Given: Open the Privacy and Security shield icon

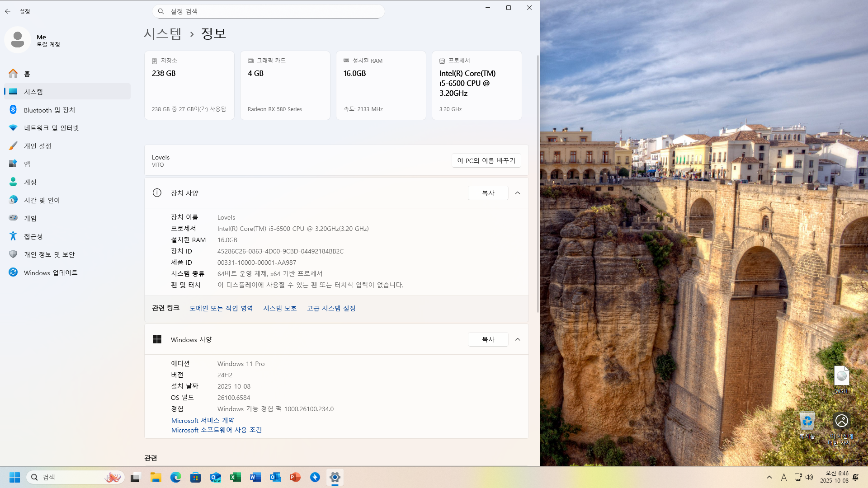Looking at the screenshot, I should coord(13,254).
